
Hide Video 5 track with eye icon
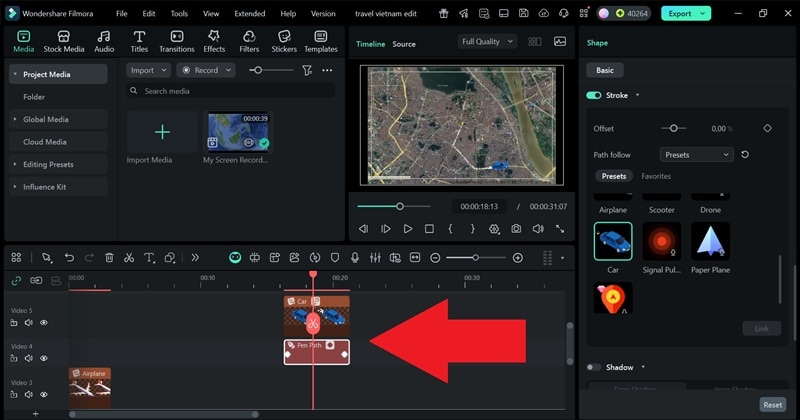pyautogui.click(x=44, y=323)
